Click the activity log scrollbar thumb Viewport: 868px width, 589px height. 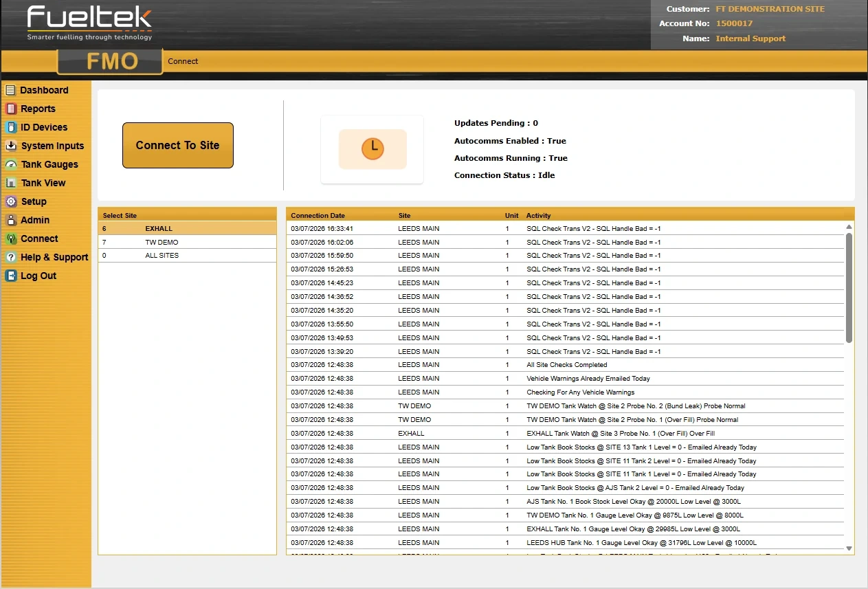tap(849, 287)
